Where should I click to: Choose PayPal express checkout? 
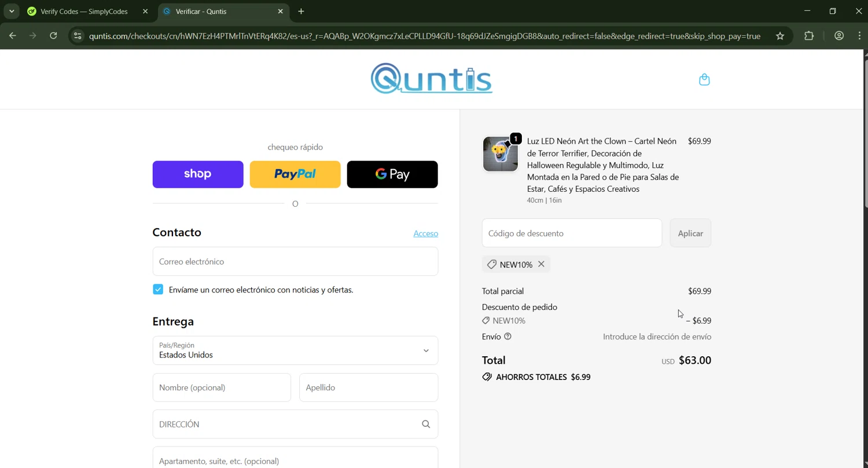295,174
